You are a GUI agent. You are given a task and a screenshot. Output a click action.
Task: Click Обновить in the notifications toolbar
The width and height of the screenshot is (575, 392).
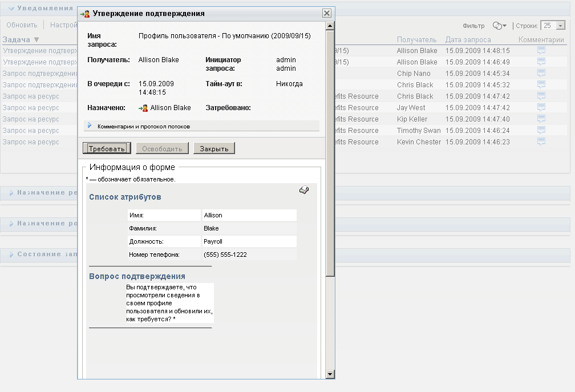coord(22,25)
